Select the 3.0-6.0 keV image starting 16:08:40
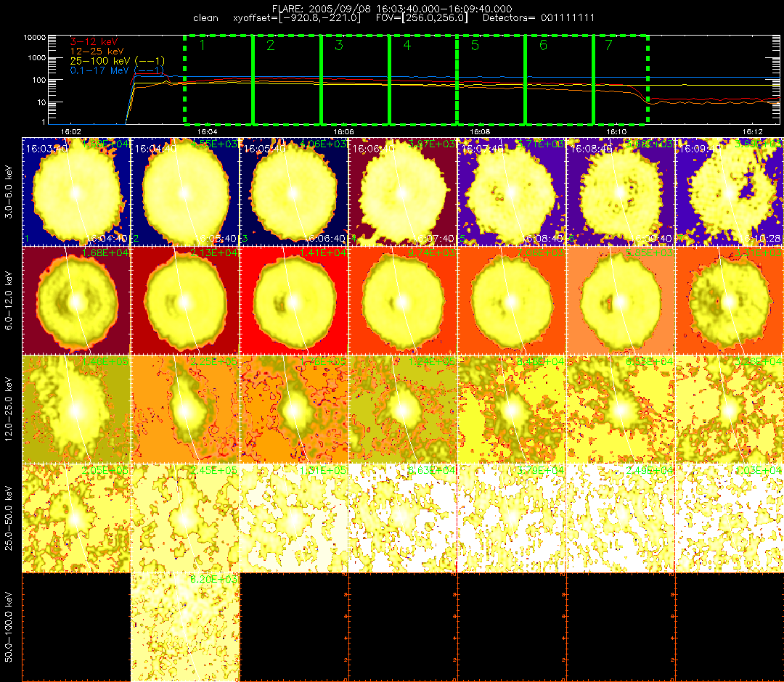Screen dimensions: 784x682 (621, 192)
